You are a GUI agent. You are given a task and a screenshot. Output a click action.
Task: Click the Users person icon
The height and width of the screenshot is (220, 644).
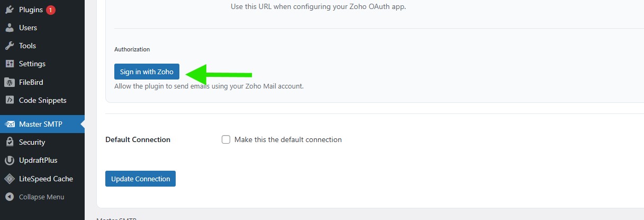click(10, 28)
